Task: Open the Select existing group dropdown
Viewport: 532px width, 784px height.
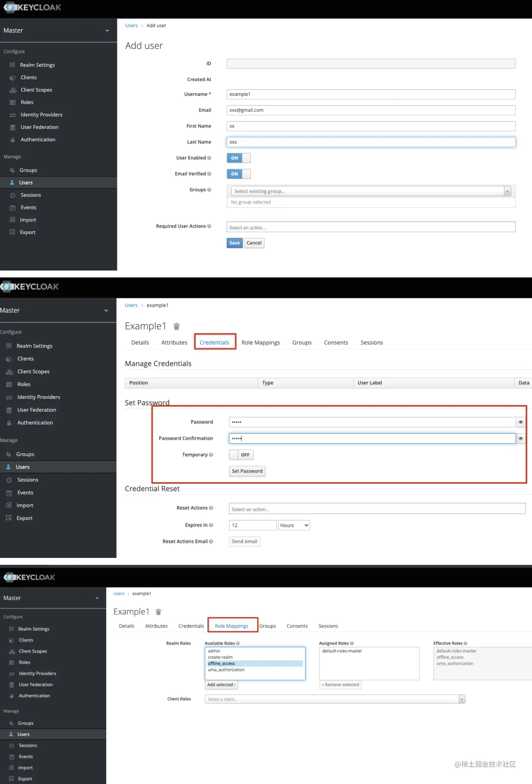Action: [371, 191]
